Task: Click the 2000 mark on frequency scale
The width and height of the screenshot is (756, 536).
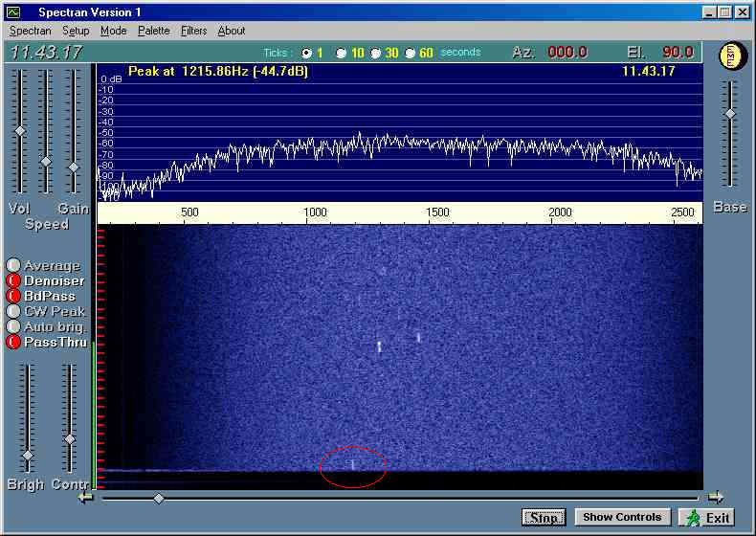Action: (x=560, y=212)
